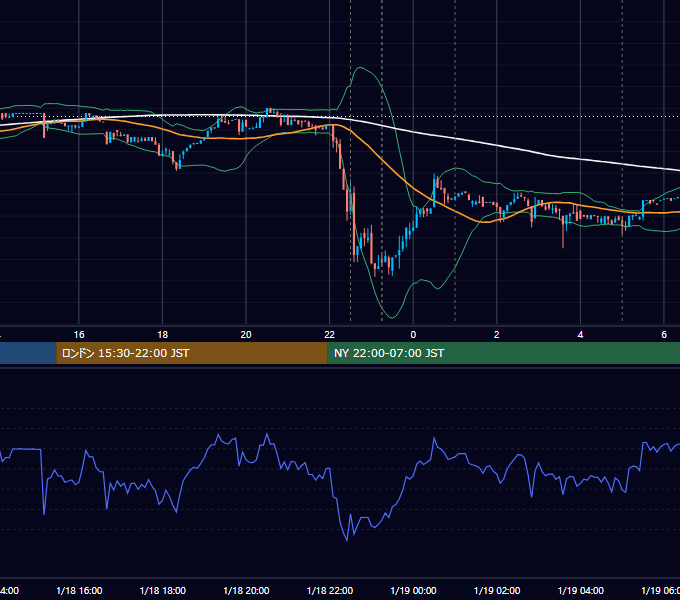Click the 1/19 00:00 time label

[413, 590]
